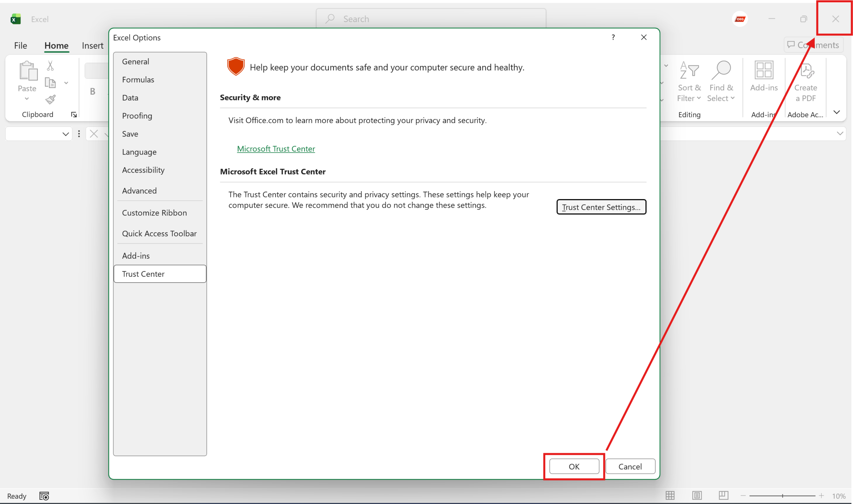The width and height of the screenshot is (853, 504).
Task: Open Language options category
Action: (x=160, y=152)
